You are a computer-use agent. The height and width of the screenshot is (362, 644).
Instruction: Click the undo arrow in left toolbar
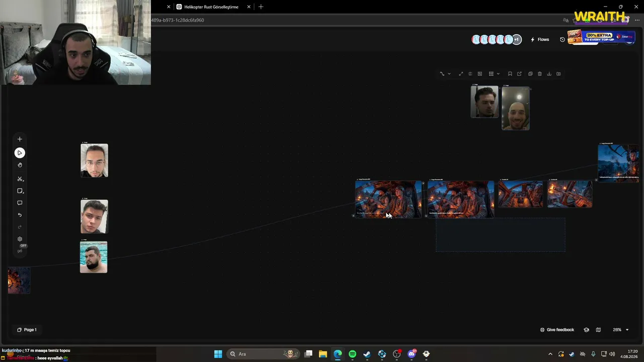(x=20, y=215)
